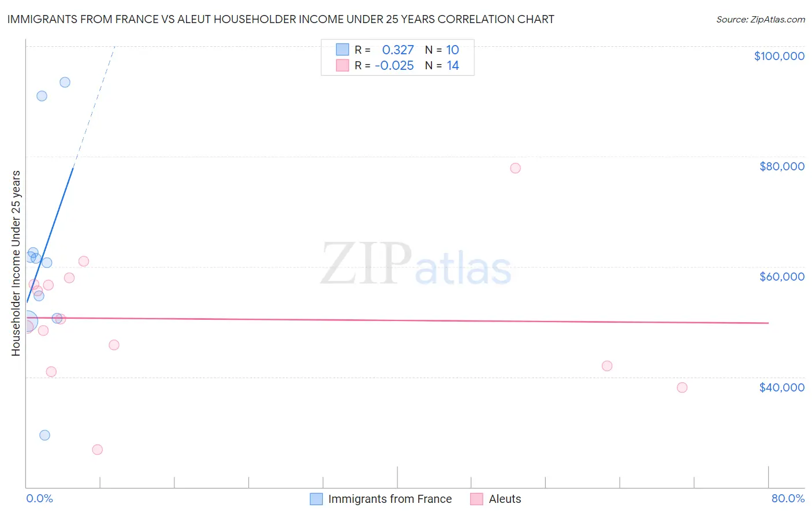
Task: Click the $100,000 y-axis label
Action: (779, 56)
